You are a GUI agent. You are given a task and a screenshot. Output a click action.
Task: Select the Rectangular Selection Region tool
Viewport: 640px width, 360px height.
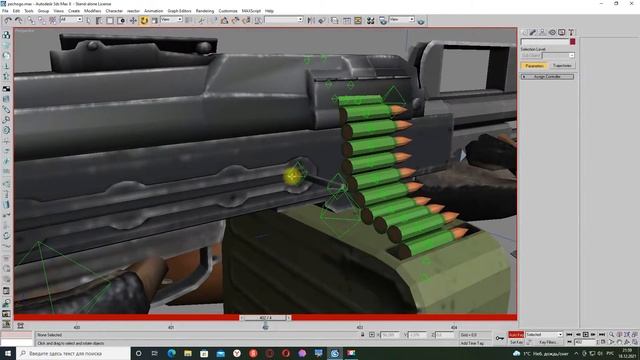tap(110, 20)
